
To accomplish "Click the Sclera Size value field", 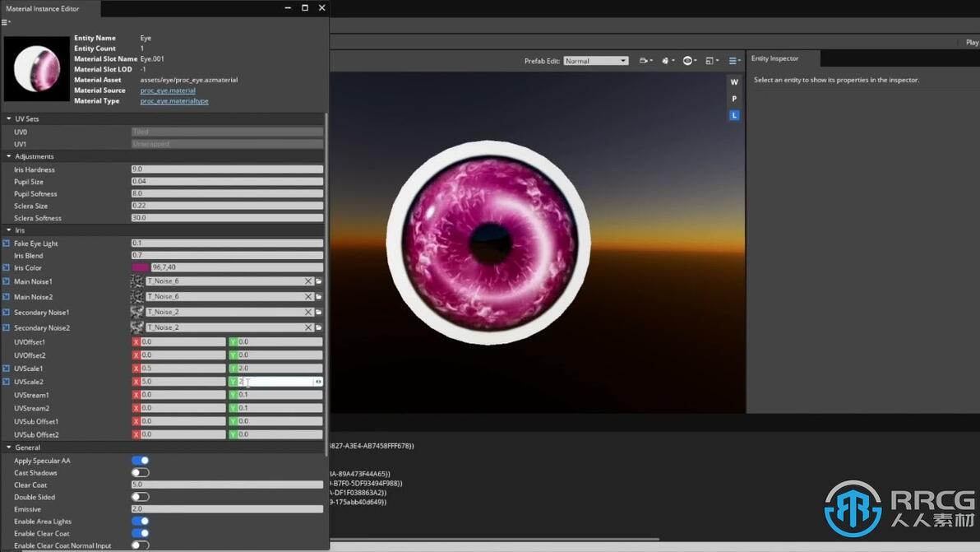I will point(227,206).
